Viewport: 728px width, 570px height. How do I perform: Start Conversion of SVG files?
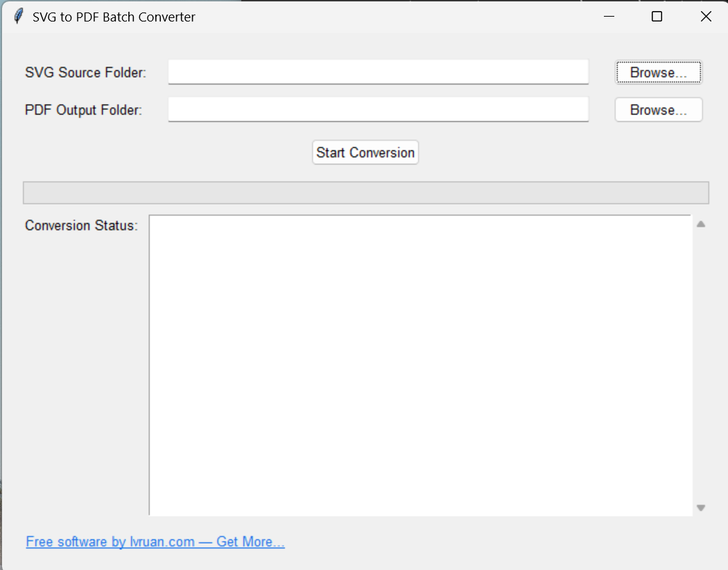(x=365, y=152)
